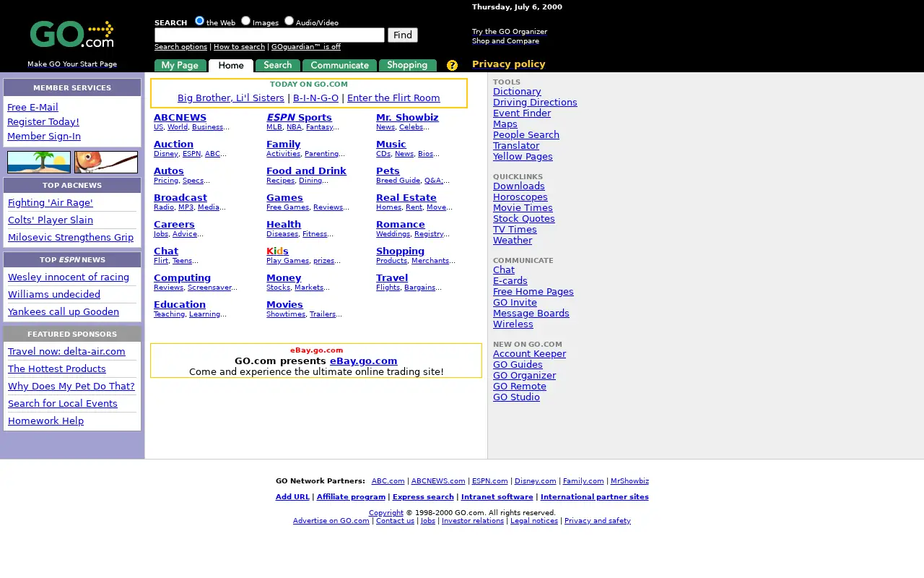This screenshot has width=924, height=578.
Task: Select the Audio/Video search radio button
Action: point(289,21)
